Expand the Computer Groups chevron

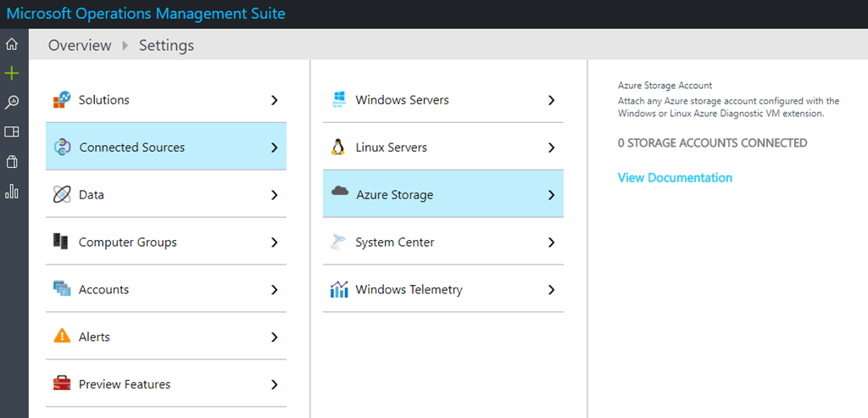pyautogui.click(x=274, y=242)
